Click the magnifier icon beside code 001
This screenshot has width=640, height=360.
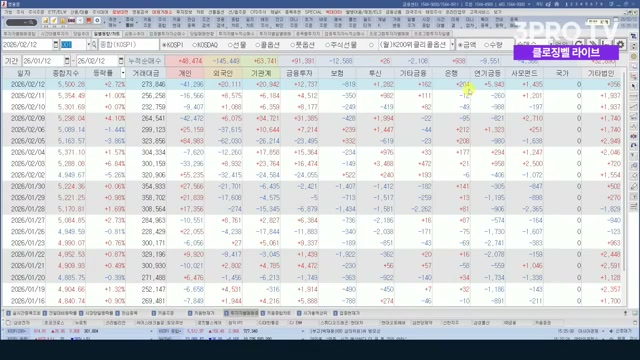pos(94,44)
